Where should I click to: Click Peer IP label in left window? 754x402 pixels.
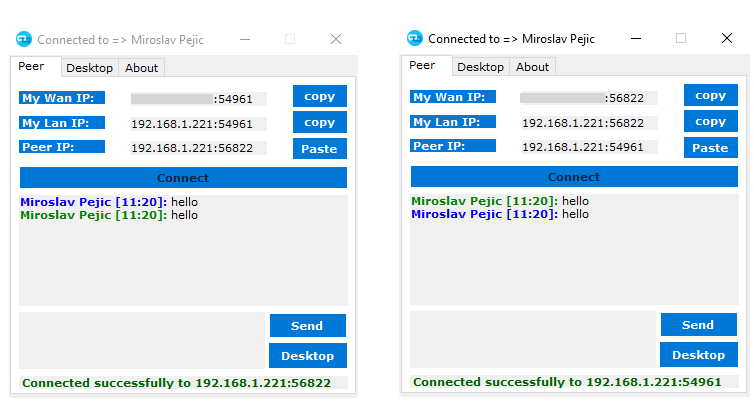click(x=62, y=147)
